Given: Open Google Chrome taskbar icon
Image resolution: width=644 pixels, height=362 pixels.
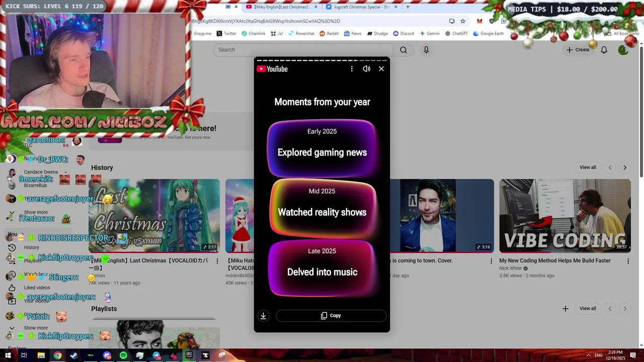Looking at the screenshot, I should click(x=58, y=355).
